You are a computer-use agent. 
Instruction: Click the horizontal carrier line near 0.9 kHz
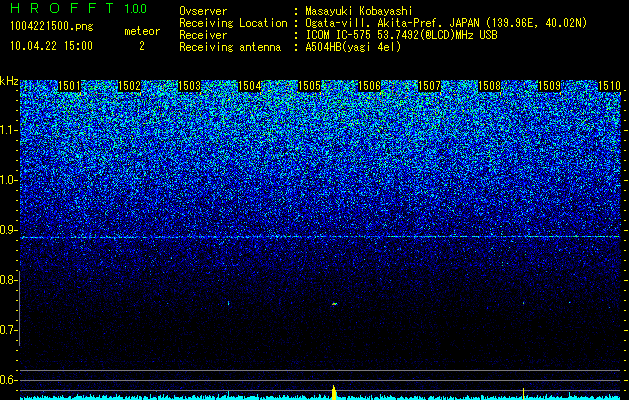(320, 237)
